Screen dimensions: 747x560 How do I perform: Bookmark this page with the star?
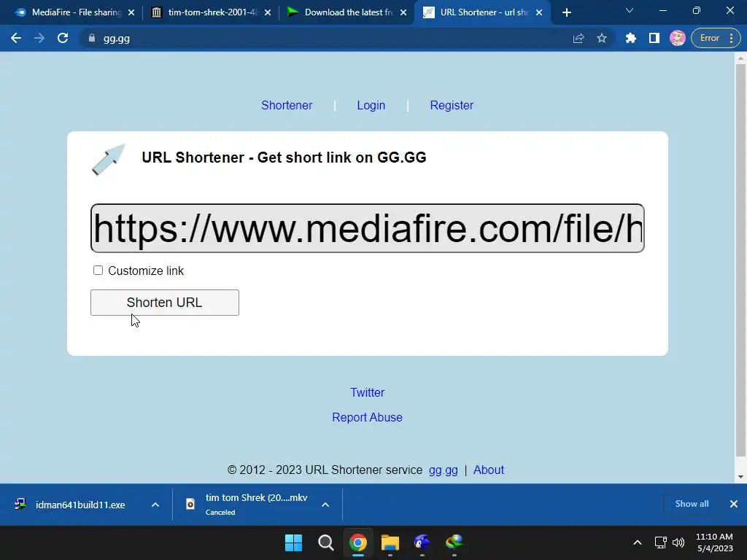coord(602,38)
